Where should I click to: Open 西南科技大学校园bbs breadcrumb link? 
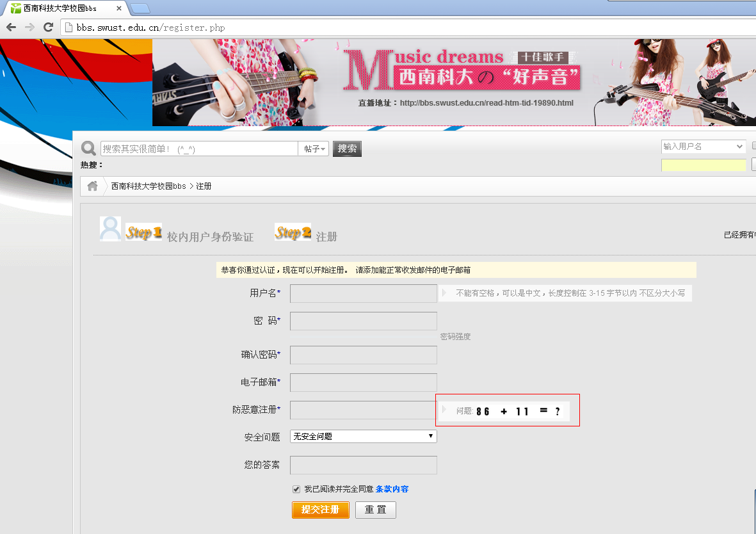[149, 186]
